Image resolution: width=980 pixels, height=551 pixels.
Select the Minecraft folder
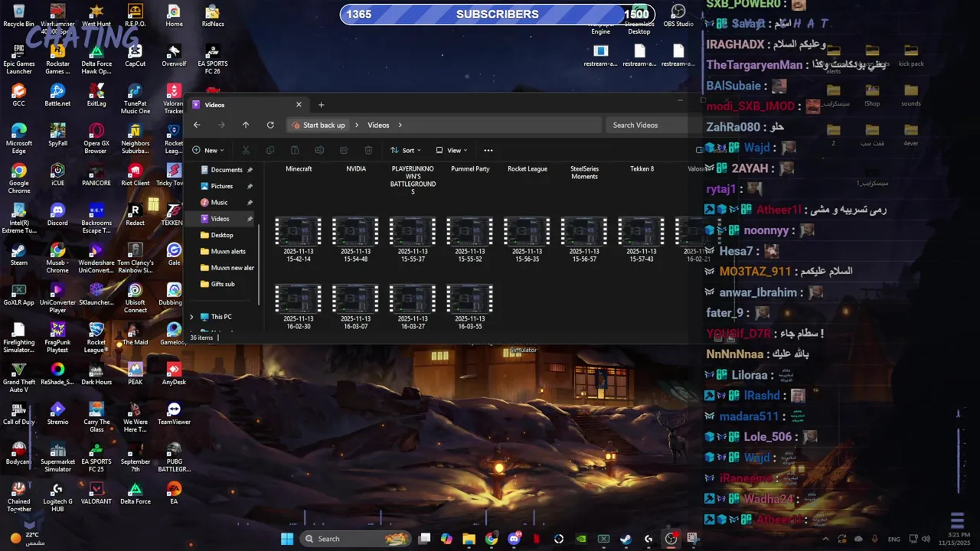click(x=299, y=169)
